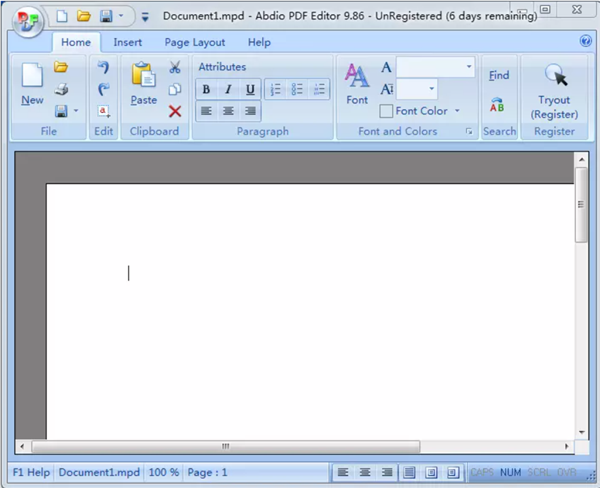
Task: Toggle Bold formatting
Action: point(206,90)
